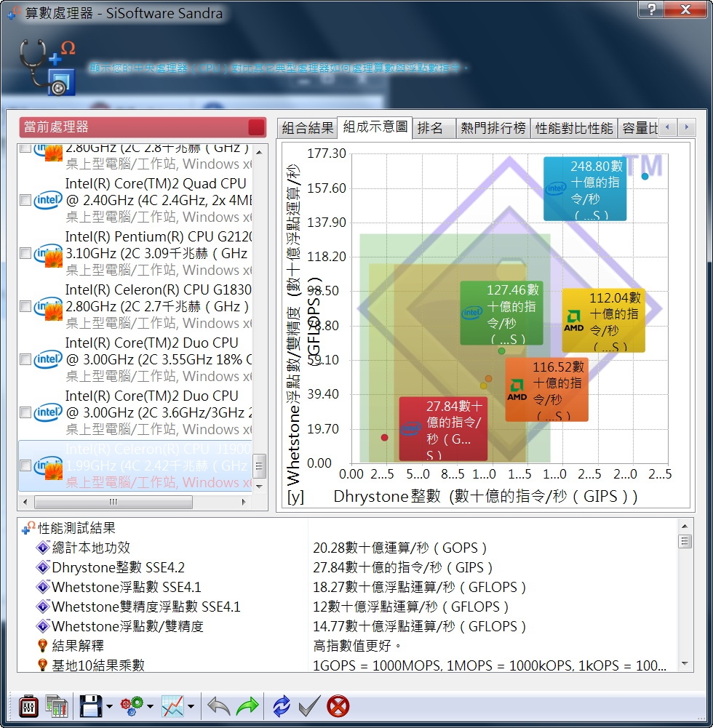
Task: Click the Intel logo beside Core 2 Duo 3.55GHz
Action: (48, 359)
